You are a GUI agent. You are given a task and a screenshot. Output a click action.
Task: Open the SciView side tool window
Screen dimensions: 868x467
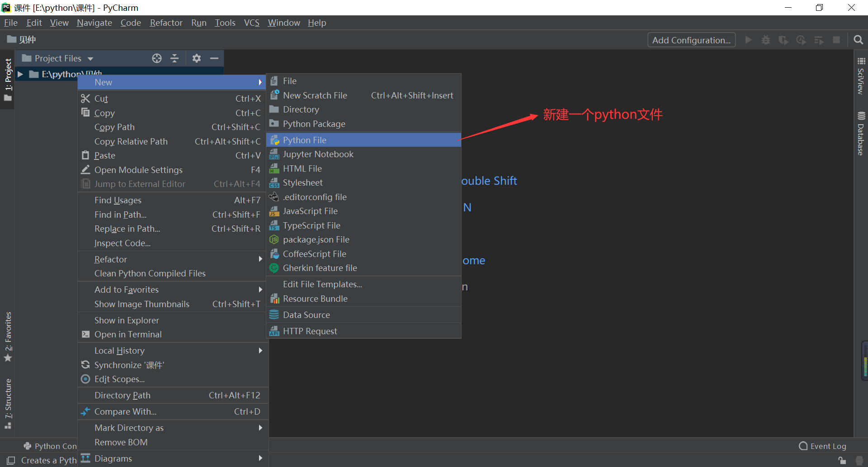(861, 76)
